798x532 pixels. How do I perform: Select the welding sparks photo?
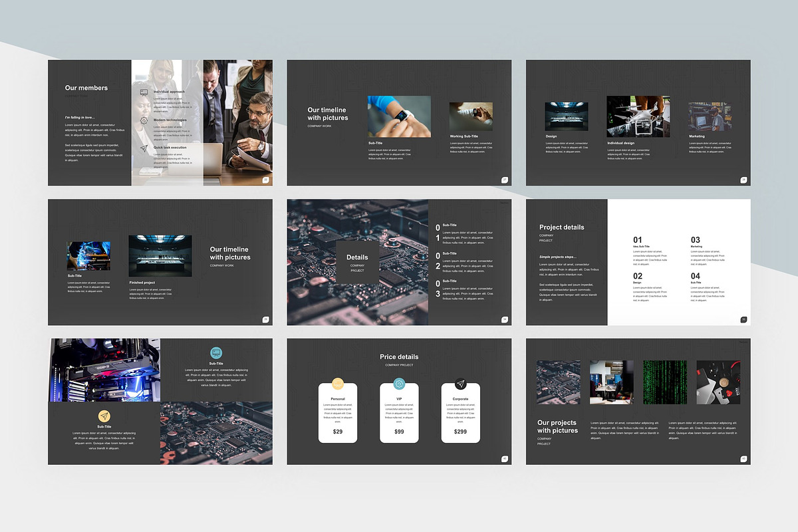tap(88, 256)
